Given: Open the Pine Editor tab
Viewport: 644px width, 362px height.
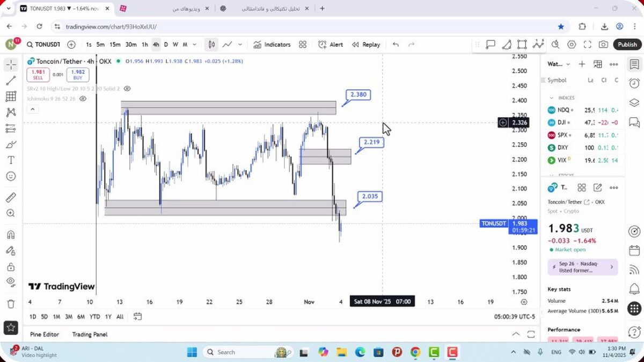Looking at the screenshot, I should 45,334.
